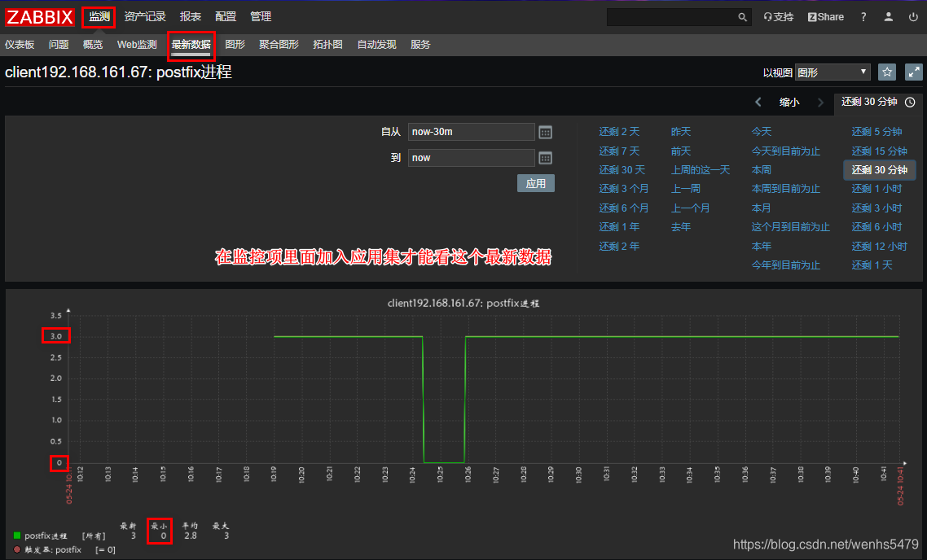Select 还剩 30 天 time range
This screenshot has width=927, height=560.
[x=622, y=170]
